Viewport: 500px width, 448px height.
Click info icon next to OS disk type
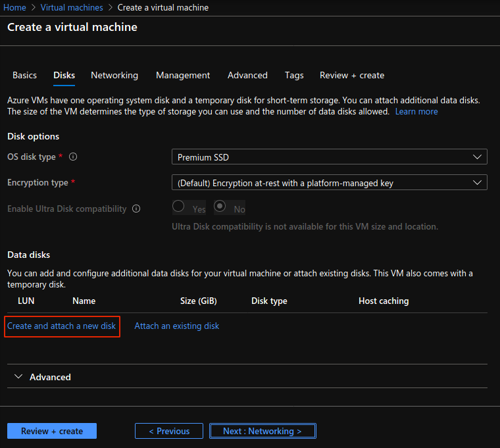click(x=73, y=157)
